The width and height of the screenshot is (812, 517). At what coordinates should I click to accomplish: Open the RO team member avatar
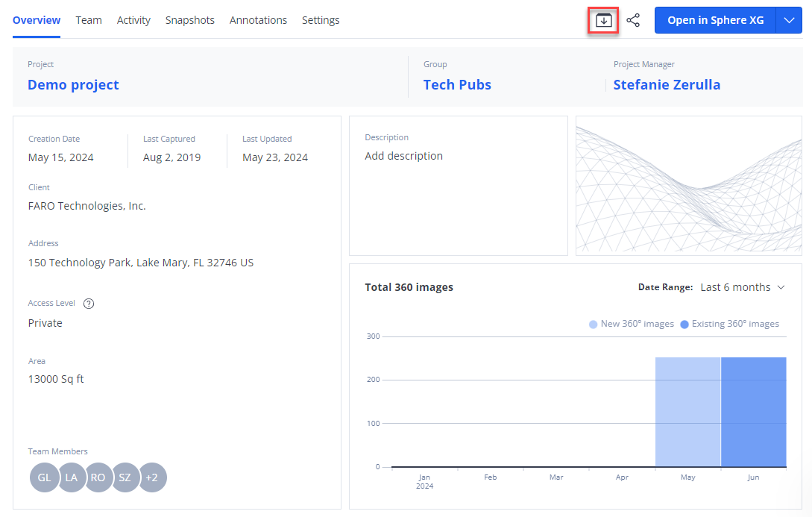98,477
